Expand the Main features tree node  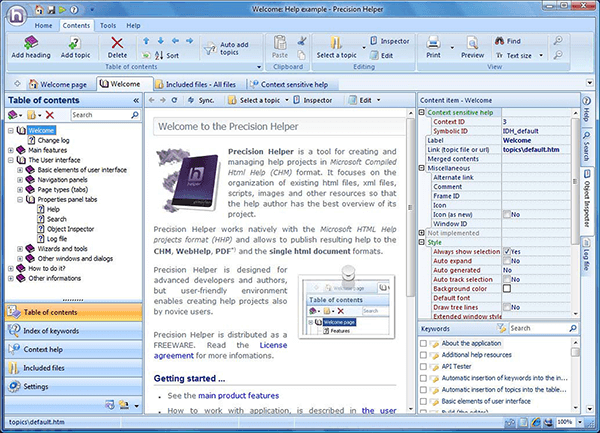click(x=8, y=151)
